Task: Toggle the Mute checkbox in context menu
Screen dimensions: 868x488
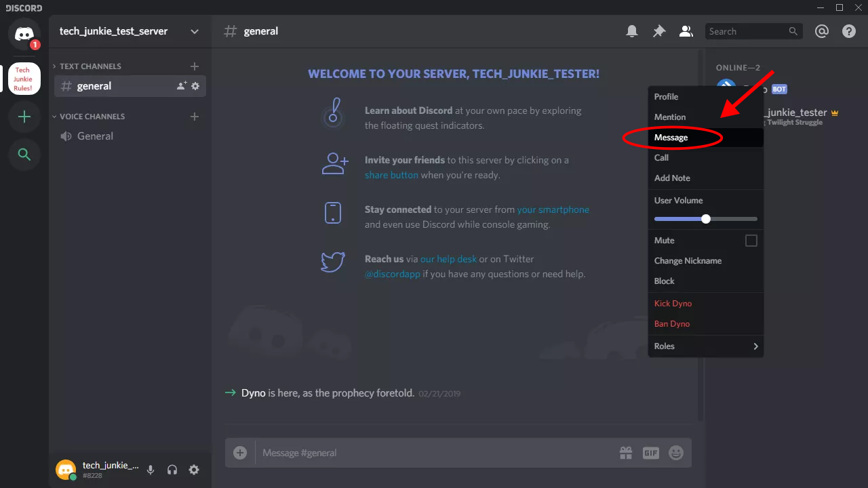Action: point(751,241)
